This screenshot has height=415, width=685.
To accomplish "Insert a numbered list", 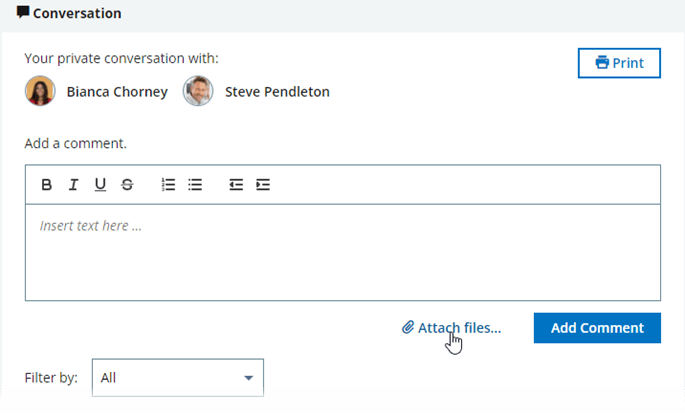I will [x=169, y=184].
